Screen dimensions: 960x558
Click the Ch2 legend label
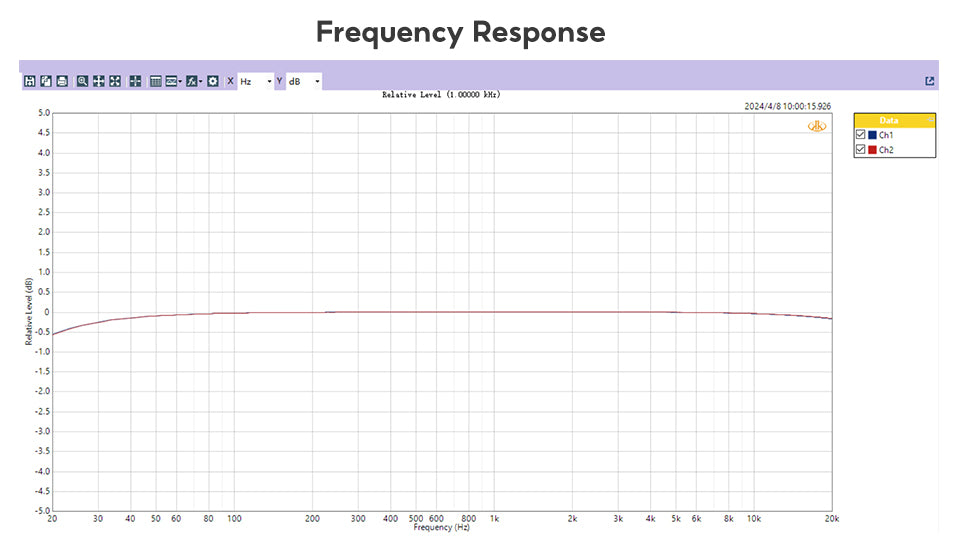point(886,150)
